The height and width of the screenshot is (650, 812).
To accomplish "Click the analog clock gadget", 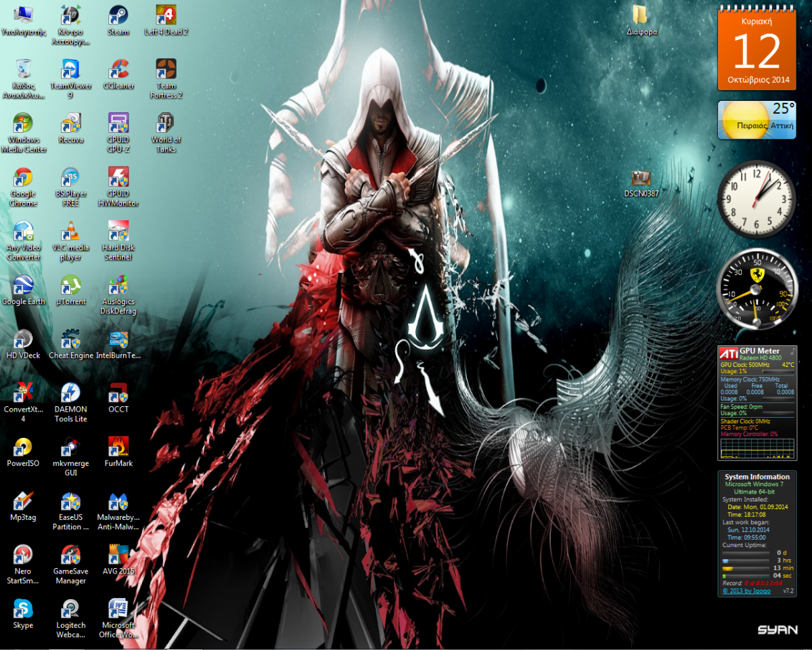I will click(x=756, y=200).
